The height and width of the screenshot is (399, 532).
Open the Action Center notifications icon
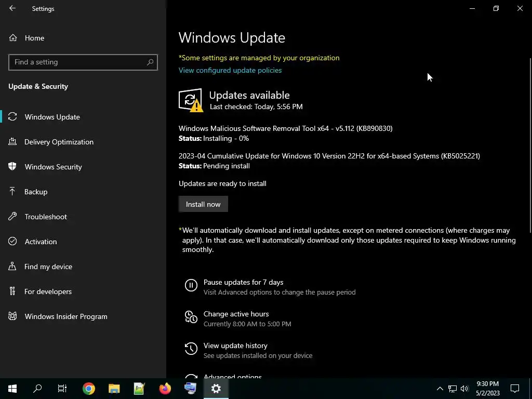point(515,389)
